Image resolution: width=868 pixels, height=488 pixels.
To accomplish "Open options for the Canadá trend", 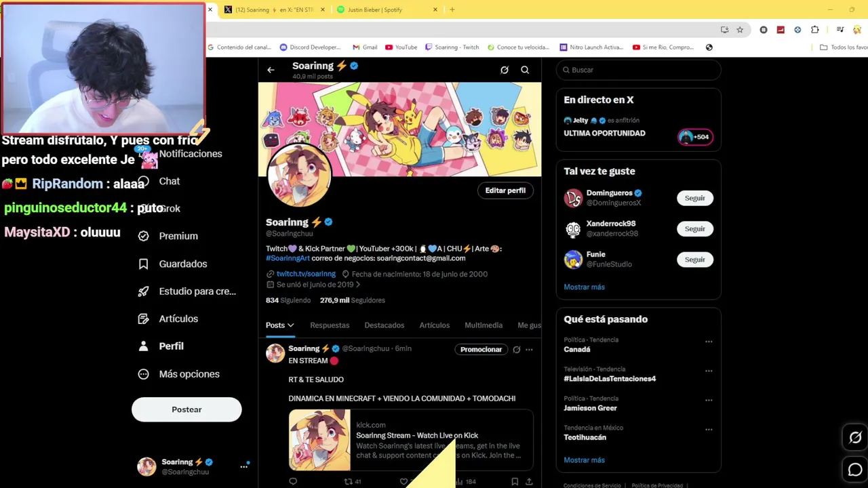I will (x=709, y=342).
